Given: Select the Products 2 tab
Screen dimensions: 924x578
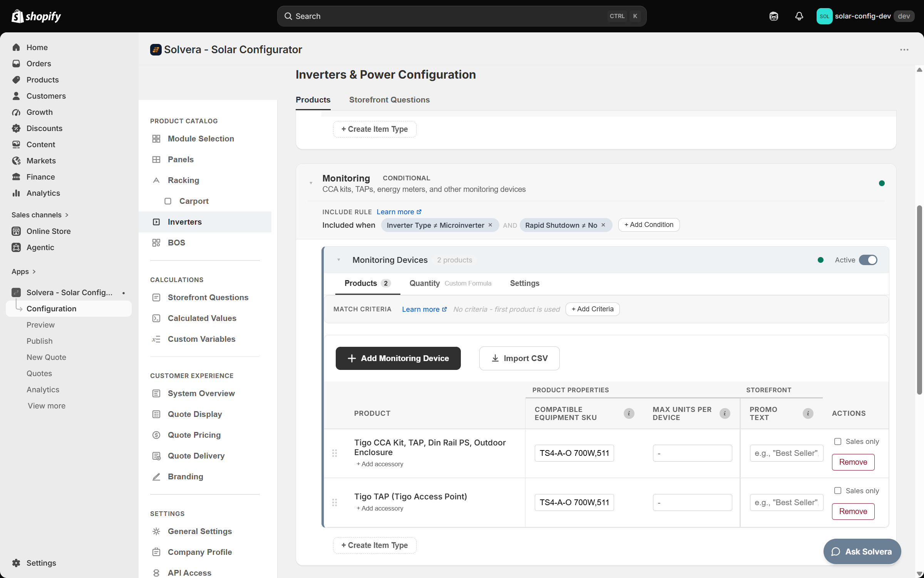Looking at the screenshot, I should 368,283.
